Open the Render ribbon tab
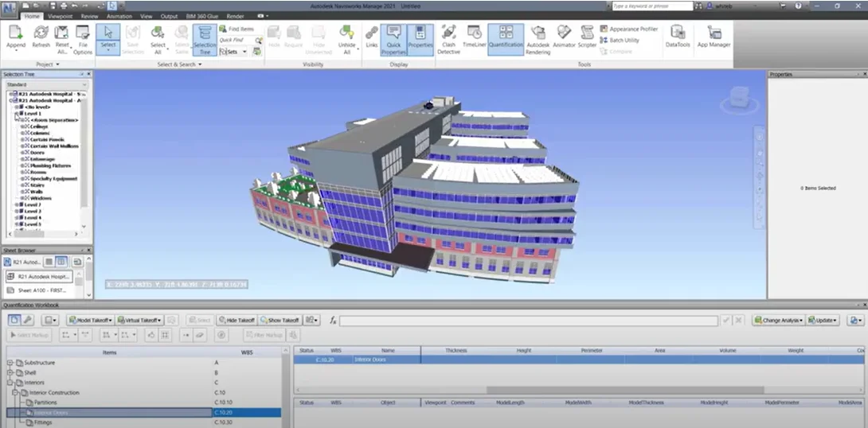The width and height of the screenshot is (868, 428). [x=235, y=17]
